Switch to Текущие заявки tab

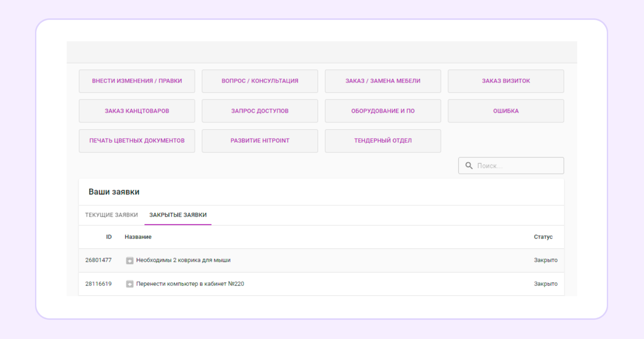tap(111, 215)
